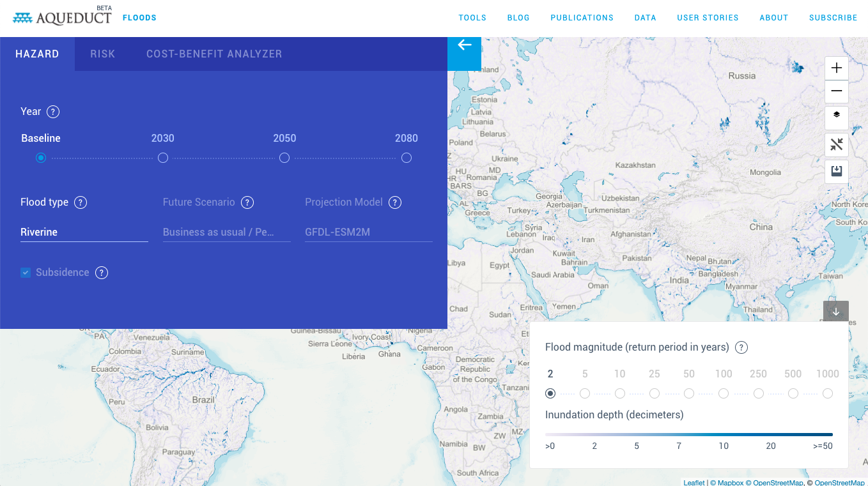868x486 pixels.
Task: Open the map layers icon
Action: 837,118
